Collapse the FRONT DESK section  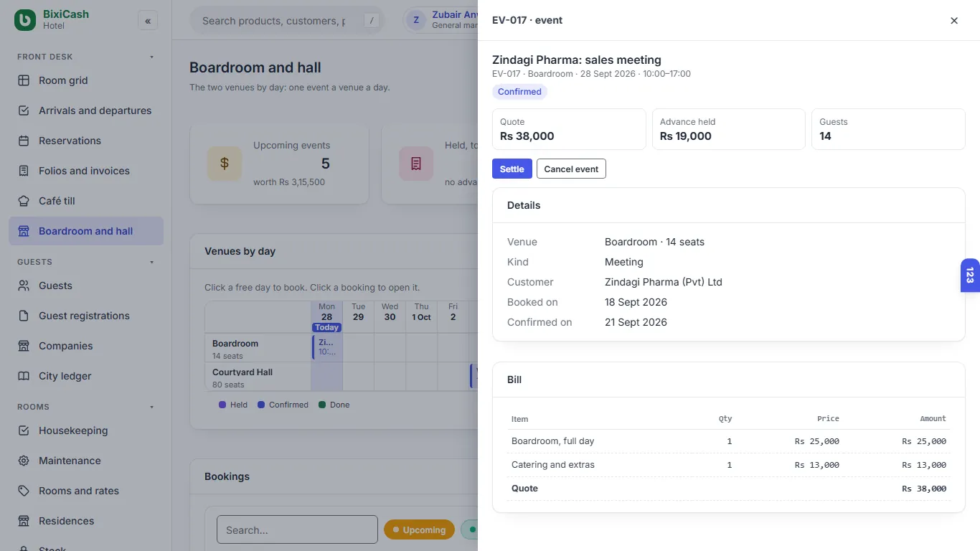(151, 57)
